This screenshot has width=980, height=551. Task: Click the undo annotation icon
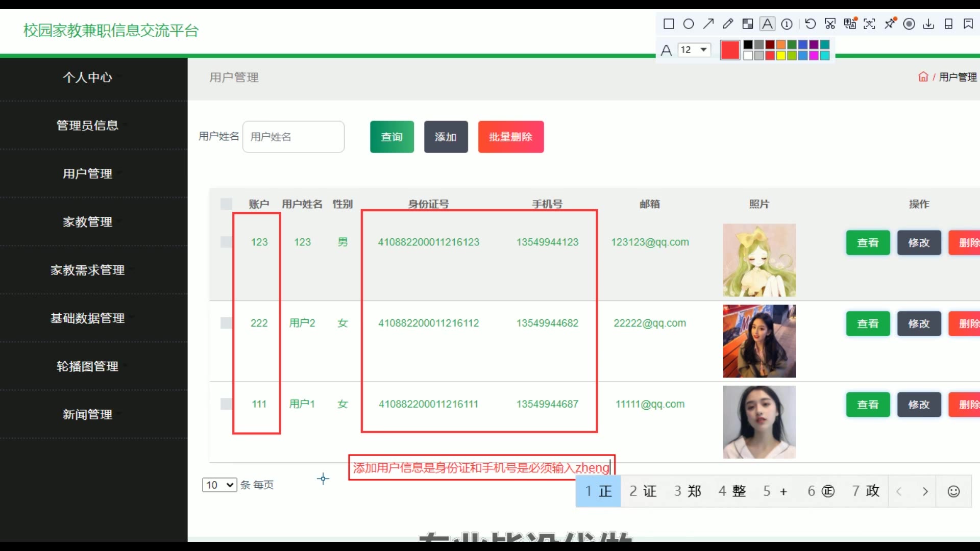[x=810, y=24]
